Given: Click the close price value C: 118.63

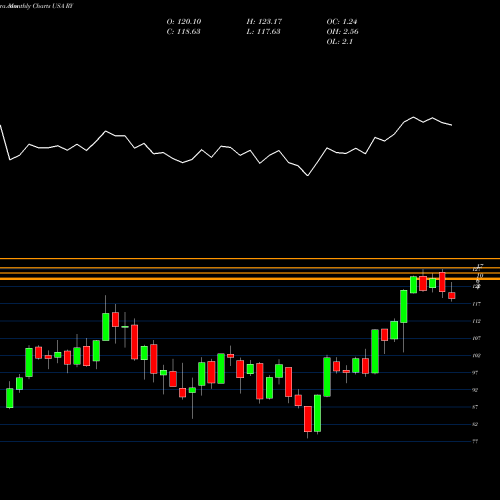Looking at the screenshot, I should 183,32.
